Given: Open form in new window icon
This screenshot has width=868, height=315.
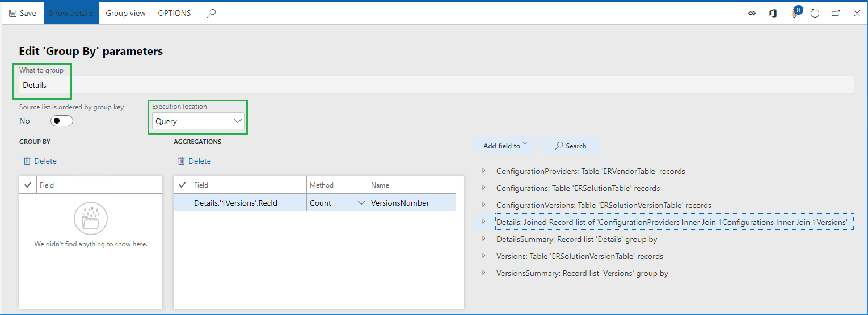Looking at the screenshot, I should (836, 13).
